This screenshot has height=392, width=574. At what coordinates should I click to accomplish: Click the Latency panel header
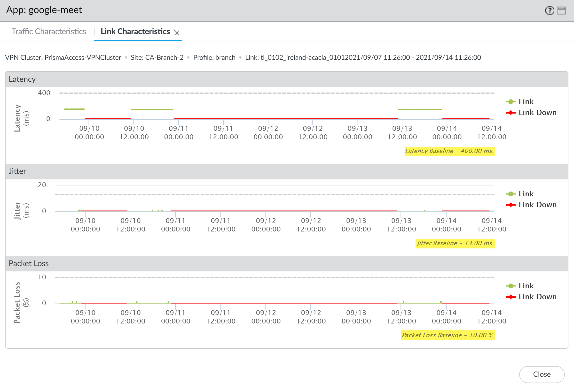(22, 79)
